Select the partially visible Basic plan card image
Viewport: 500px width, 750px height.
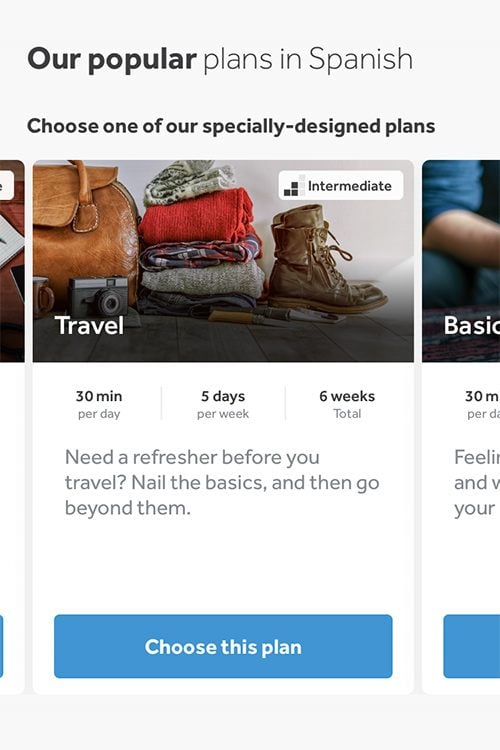(461, 261)
